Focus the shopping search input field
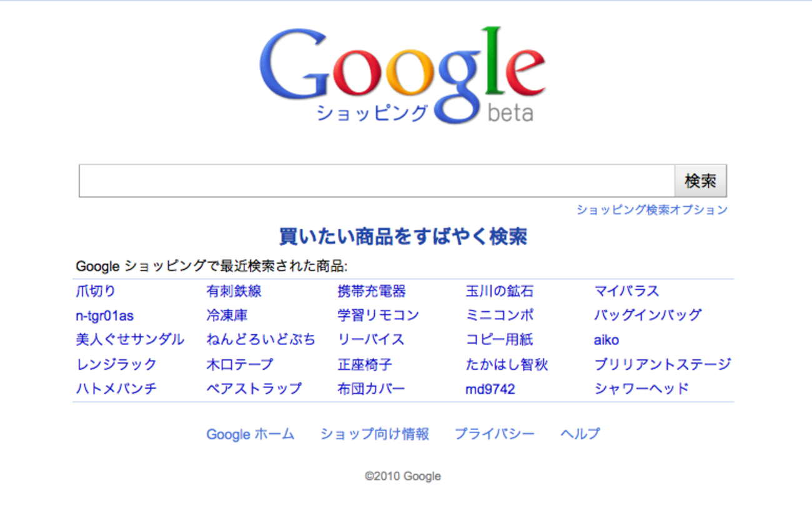This screenshot has height=518, width=812. (377, 181)
